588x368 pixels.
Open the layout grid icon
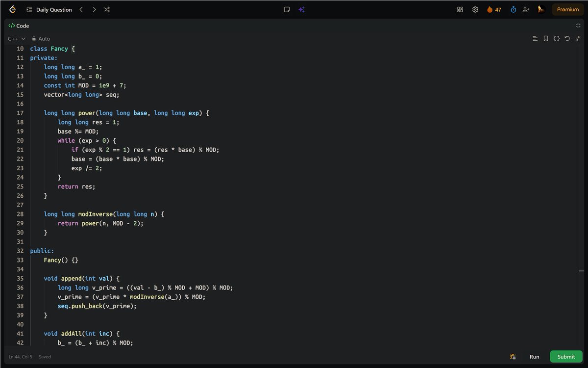coord(460,9)
